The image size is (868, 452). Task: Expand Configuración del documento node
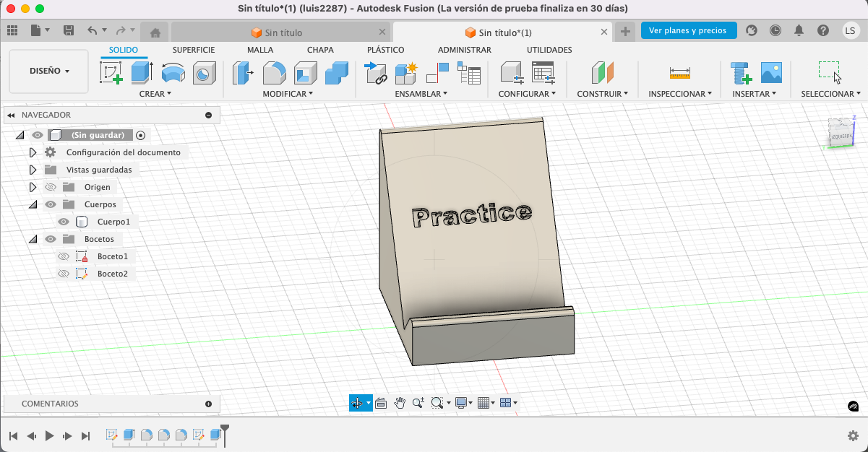[x=33, y=152]
